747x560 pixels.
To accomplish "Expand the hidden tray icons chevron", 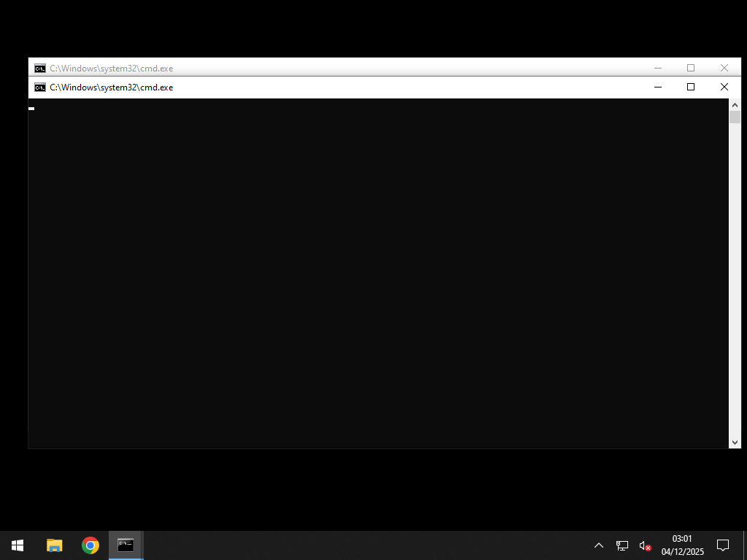I will click(x=598, y=545).
